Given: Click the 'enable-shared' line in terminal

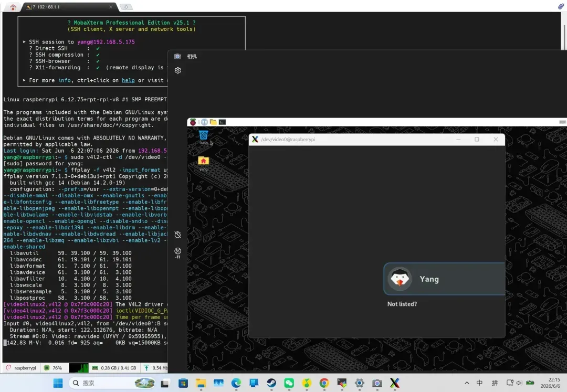Looking at the screenshot, I should click(x=24, y=247).
